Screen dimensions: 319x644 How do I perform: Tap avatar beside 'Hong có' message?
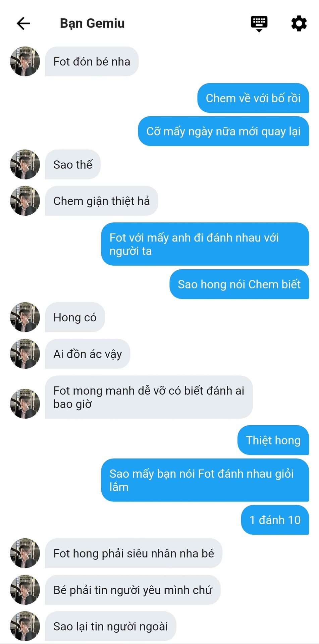coord(25,317)
